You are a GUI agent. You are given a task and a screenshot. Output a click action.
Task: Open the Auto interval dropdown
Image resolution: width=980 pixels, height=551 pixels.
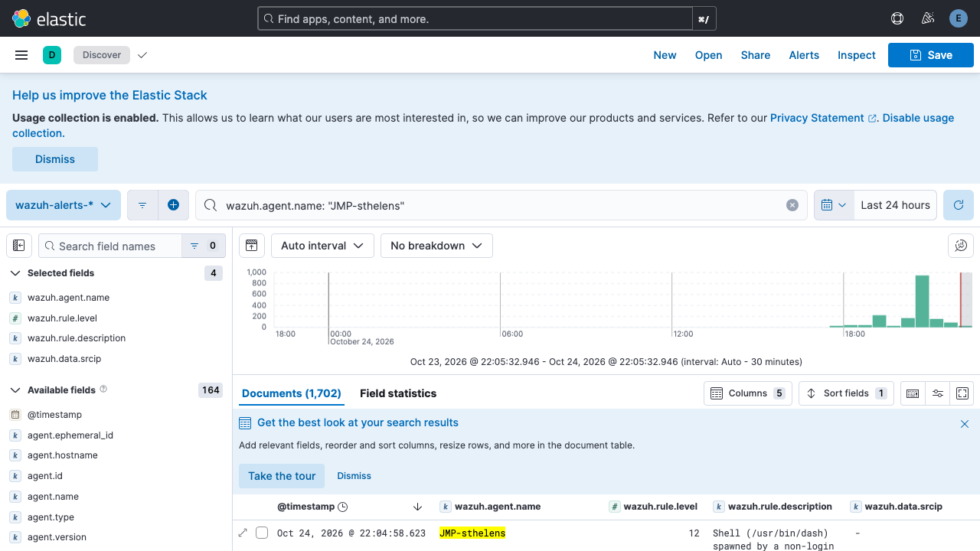point(322,246)
